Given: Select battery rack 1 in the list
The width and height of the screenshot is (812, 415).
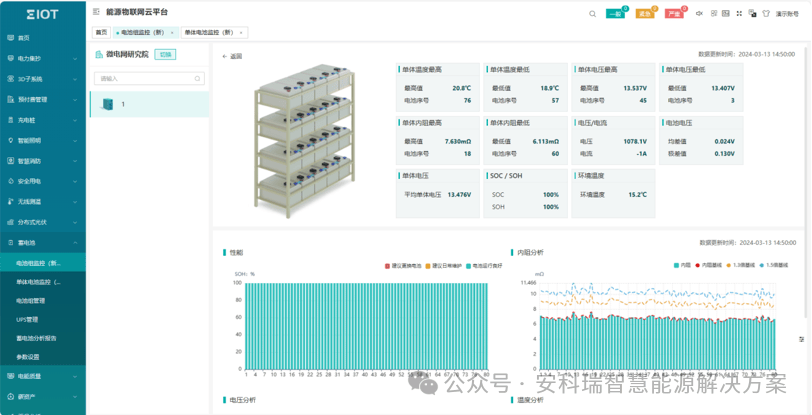Looking at the screenshot, I should click(x=149, y=104).
